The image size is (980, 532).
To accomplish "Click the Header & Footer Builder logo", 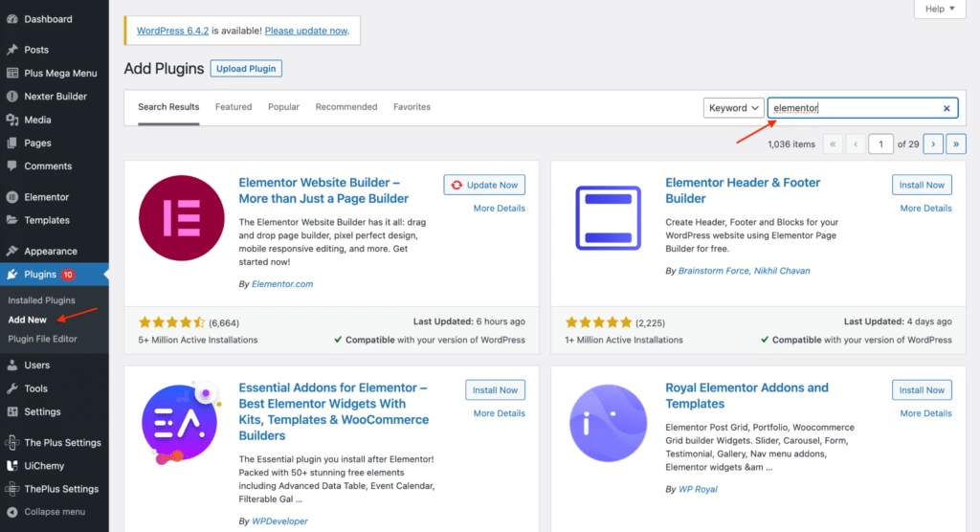I will [608, 218].
